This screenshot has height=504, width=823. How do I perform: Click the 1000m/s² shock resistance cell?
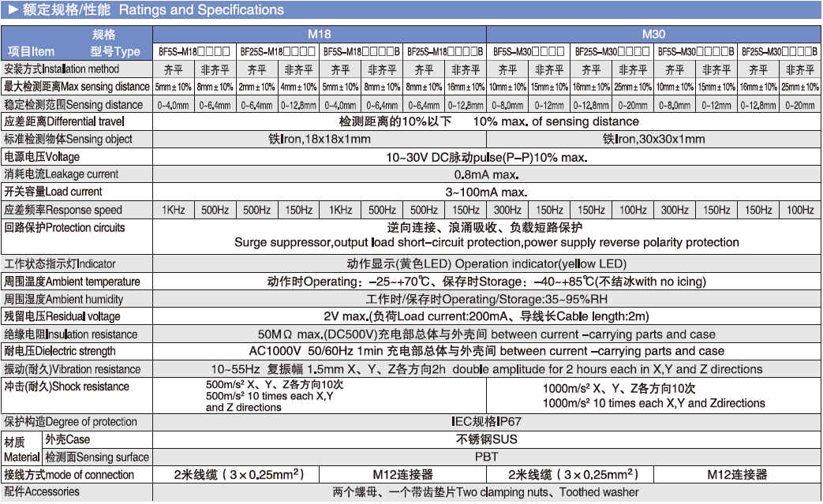[653, 396]
